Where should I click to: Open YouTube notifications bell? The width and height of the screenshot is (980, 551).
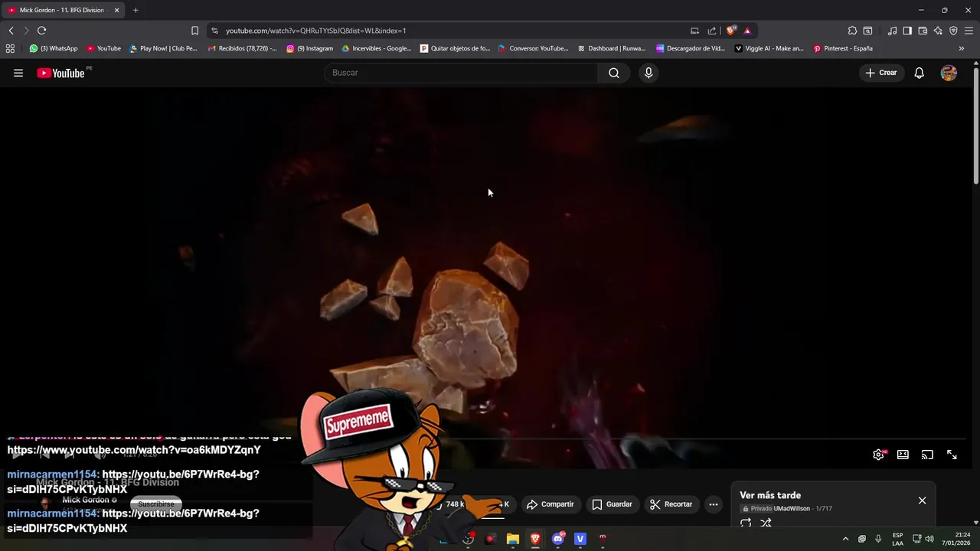coord(920,73)
